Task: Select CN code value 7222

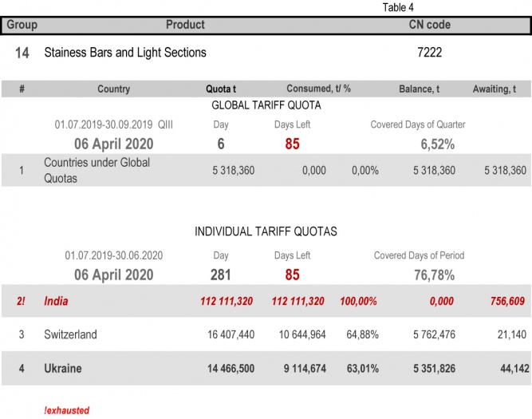Action: [429, 53]
